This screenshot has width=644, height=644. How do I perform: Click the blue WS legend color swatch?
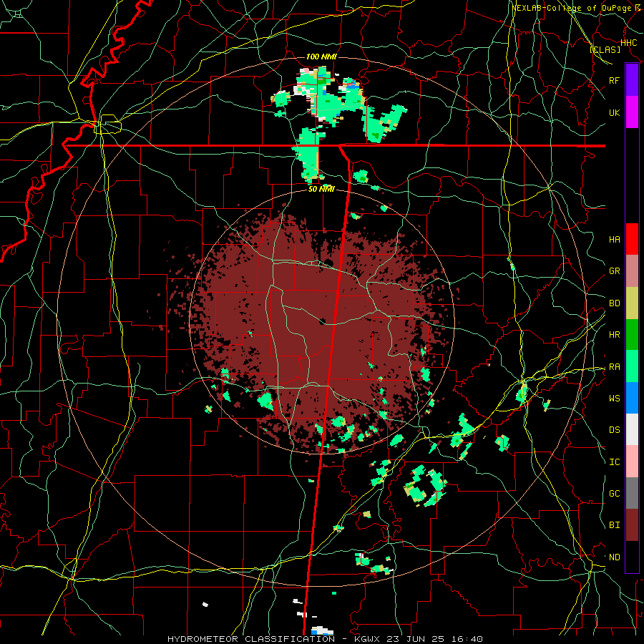[x=632, y=398]
